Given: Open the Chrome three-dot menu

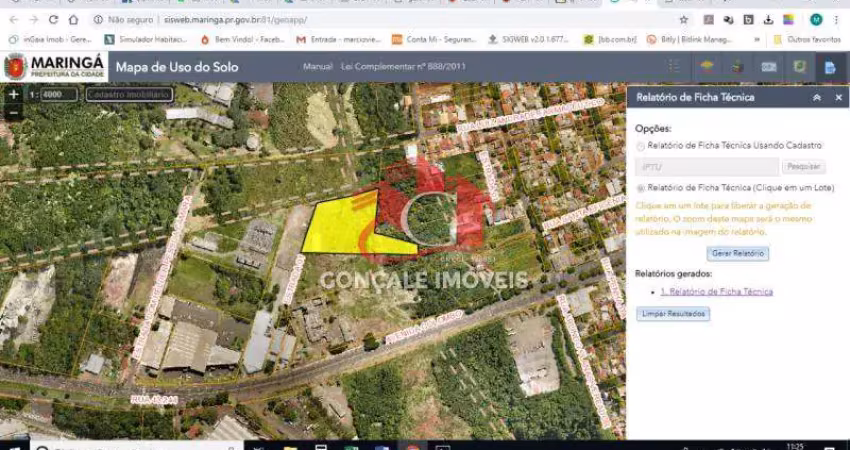Looking at the screenshot, I should 838,20.
